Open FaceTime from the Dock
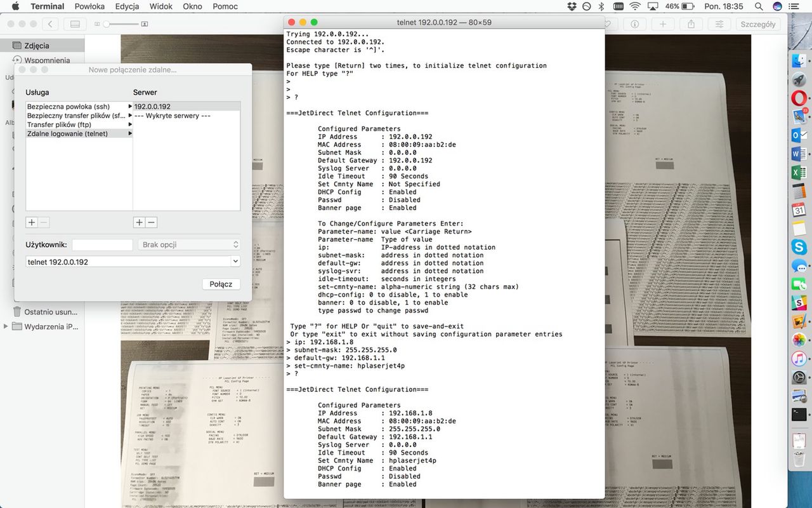This screenshot has height=508, width=812. tap(799, 284)
